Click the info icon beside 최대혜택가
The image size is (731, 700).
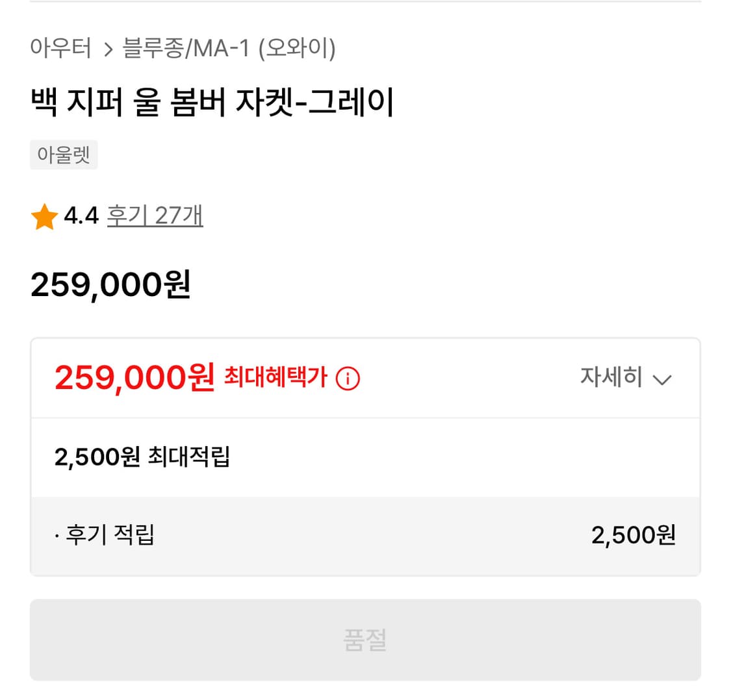click(x=348, y=378)
